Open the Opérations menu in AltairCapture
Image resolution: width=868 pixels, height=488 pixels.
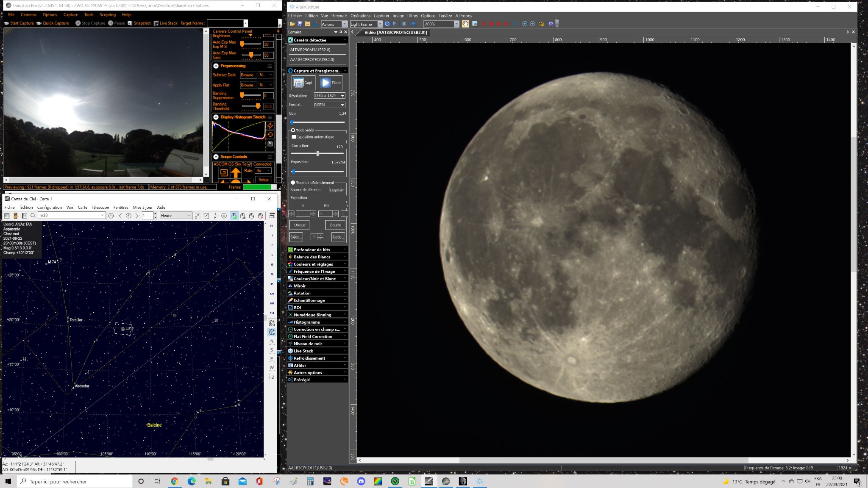pos(360,16)
